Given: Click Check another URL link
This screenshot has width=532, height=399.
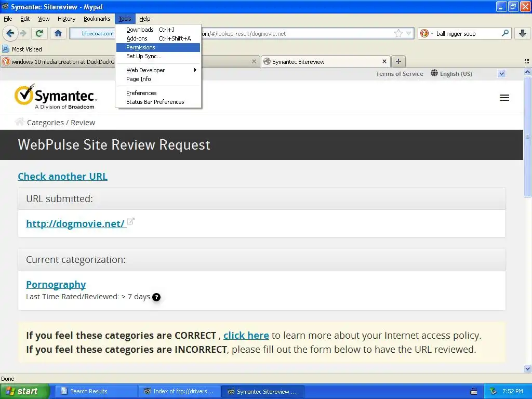Looking at the screenshot, I should (x=63, y=177).
